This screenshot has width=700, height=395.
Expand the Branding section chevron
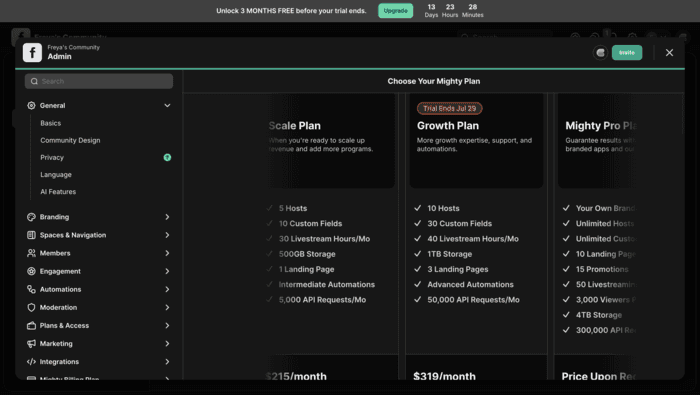tap(167, 217)
